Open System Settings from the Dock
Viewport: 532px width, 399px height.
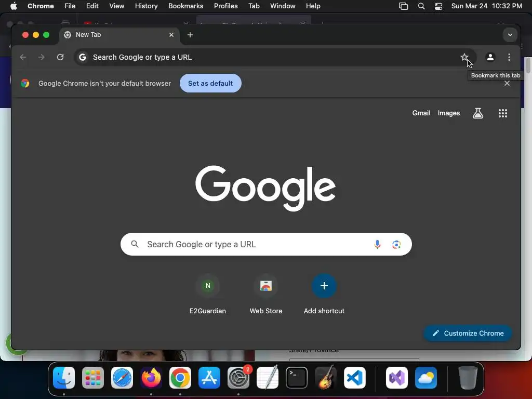(238, 377)
